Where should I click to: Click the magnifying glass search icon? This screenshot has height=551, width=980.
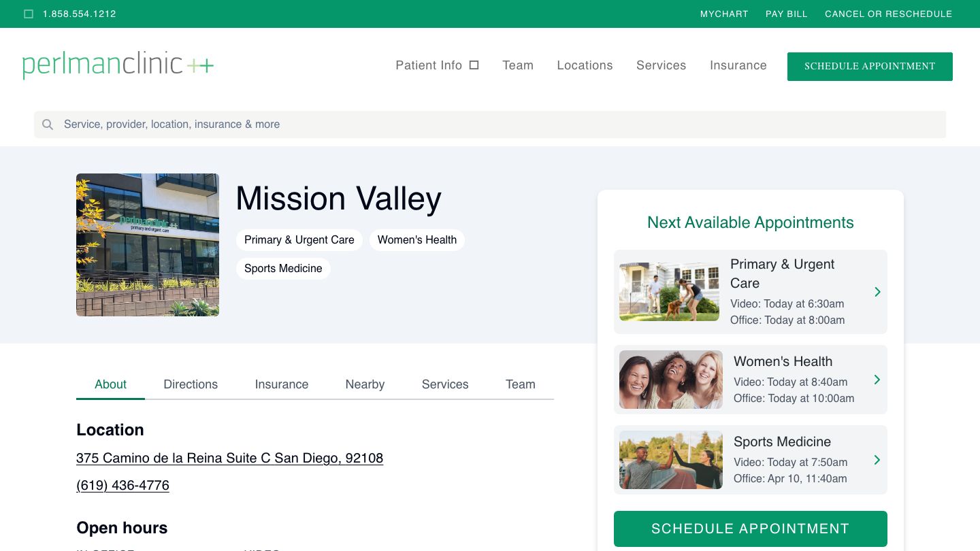coord(48,124)
